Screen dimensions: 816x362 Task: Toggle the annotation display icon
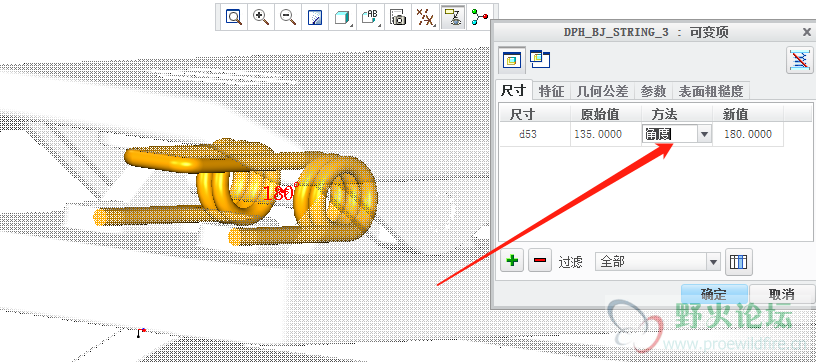tap(453, 17)
